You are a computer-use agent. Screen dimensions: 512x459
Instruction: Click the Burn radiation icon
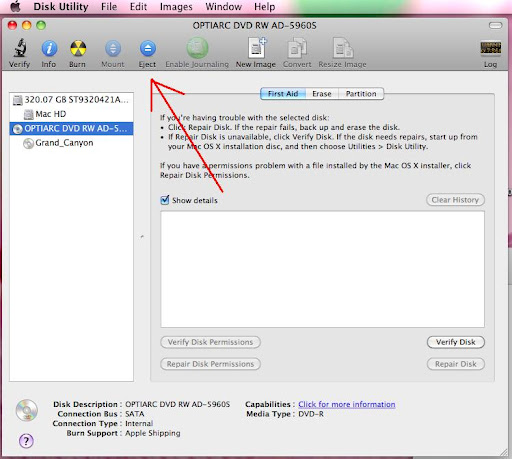pos(78,49)
